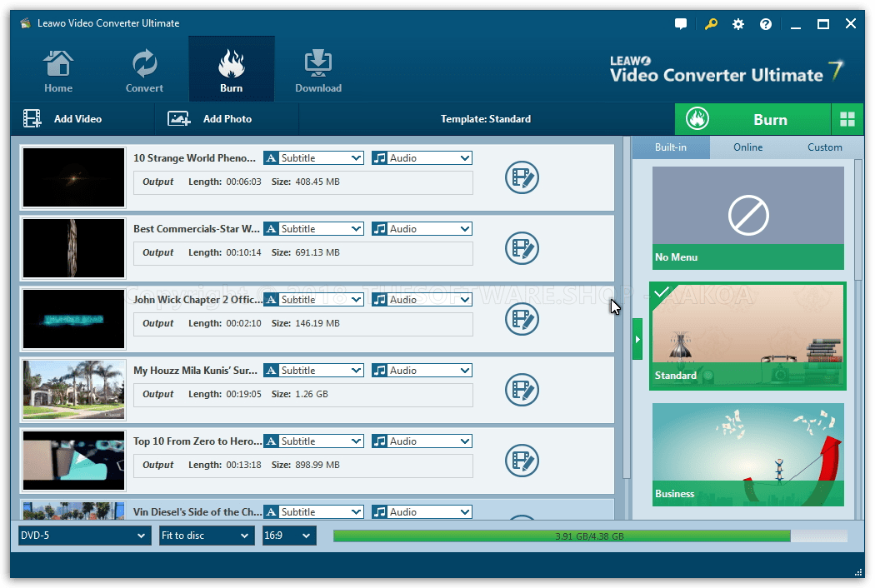The image size is (875, 588).
Task: Switch to the Custom templates tab
Action: (824, 147)
